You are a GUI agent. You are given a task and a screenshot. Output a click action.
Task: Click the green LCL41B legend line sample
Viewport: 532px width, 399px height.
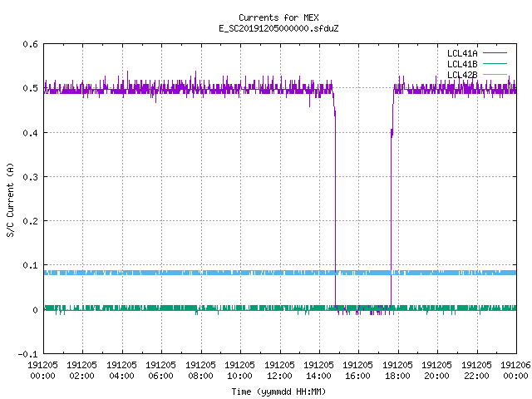[495, 64]
